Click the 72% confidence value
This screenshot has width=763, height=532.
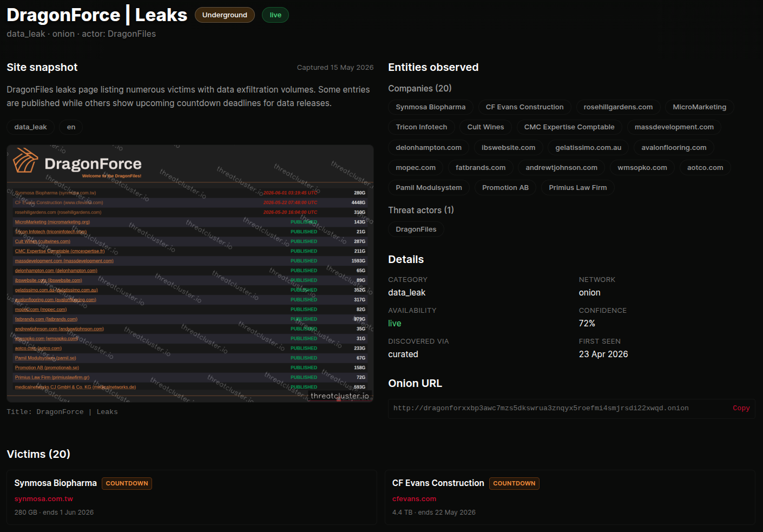tap(587, 324)
